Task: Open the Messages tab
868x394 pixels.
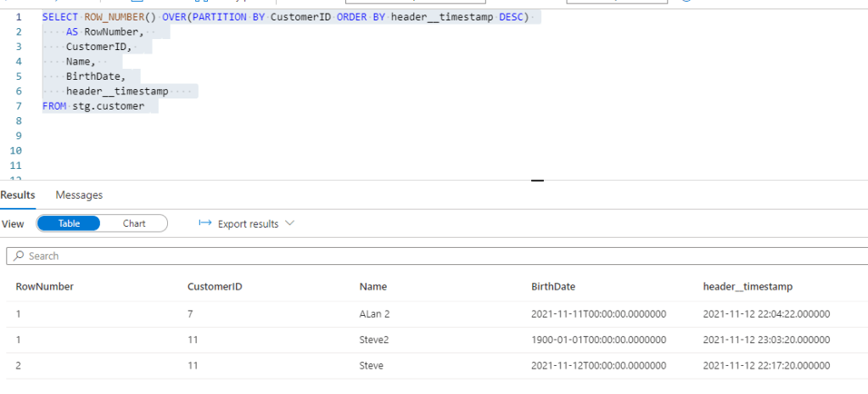Action: [x=79, y=195]
